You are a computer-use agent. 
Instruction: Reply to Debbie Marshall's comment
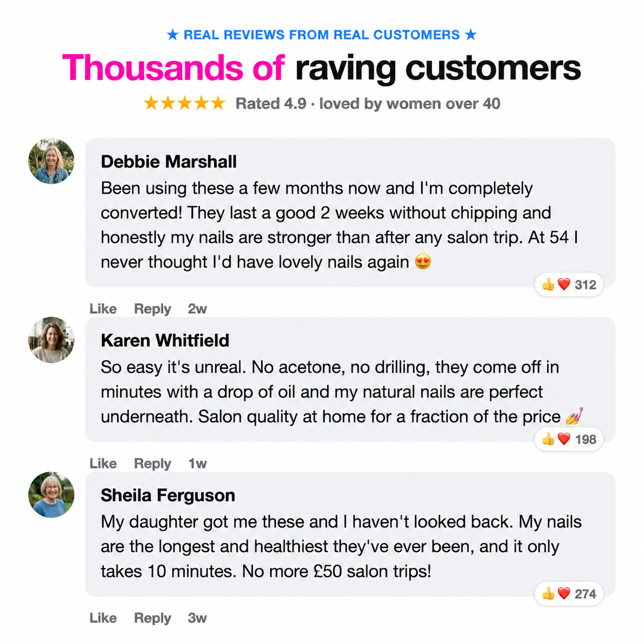pyautogui.click(x=152, y=309)
